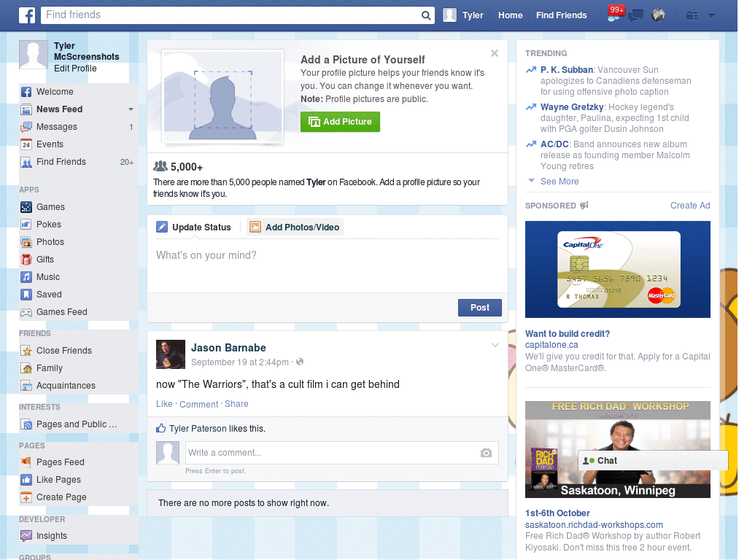Open Jason Barnabe's profile name link
The width and height of the screenshot is (747, 560).
point(228,348)
